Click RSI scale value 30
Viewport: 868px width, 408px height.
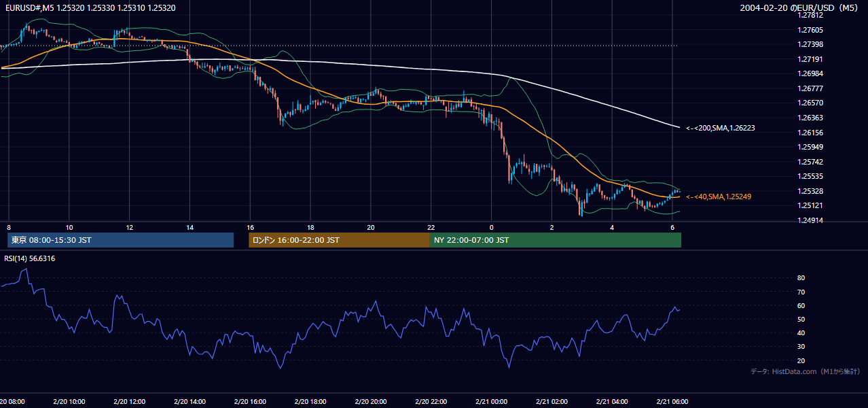[x=801, y=347]
